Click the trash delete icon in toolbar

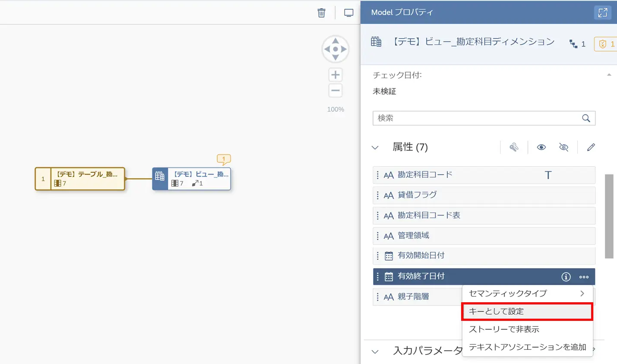click(321, 13)
